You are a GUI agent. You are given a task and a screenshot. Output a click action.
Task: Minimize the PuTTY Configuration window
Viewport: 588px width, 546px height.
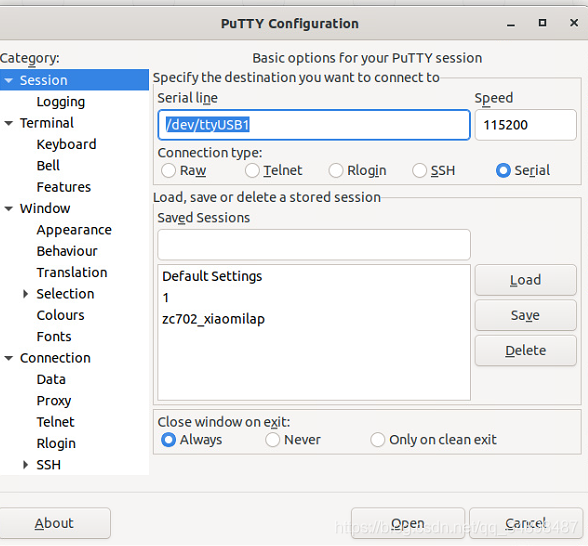click(510, 24)
